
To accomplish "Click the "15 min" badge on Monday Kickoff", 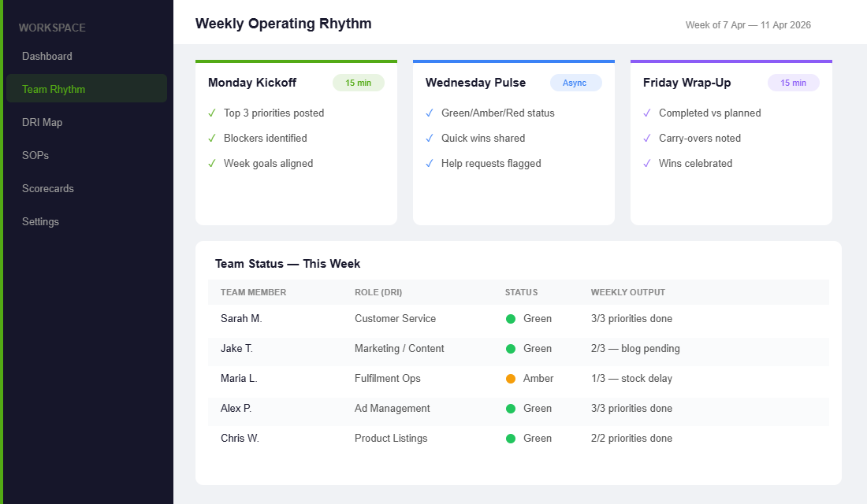I will pyautogui.click(x=359, y=82).
